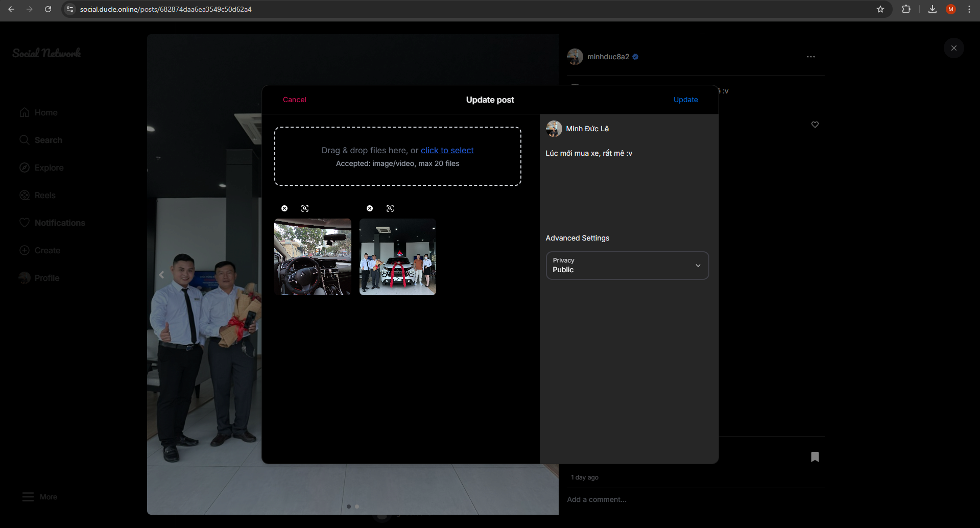Open the More menu in sidebar

[40, 497]
